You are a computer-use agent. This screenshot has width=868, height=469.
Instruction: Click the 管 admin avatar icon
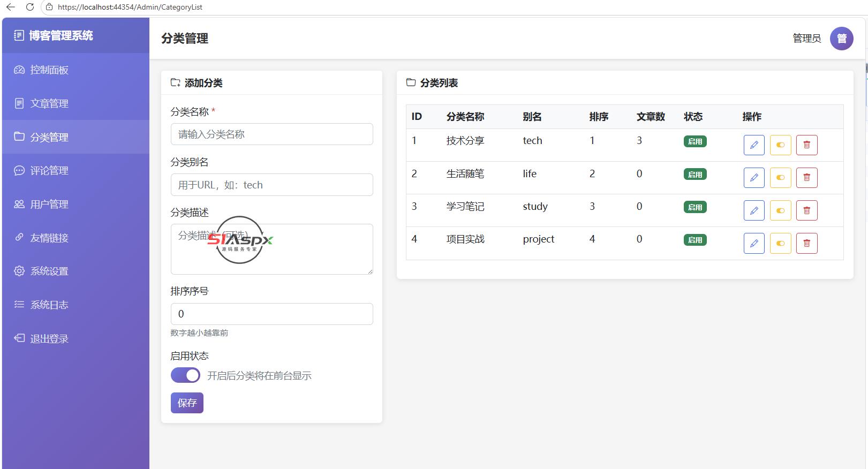[x=842, y=39]
